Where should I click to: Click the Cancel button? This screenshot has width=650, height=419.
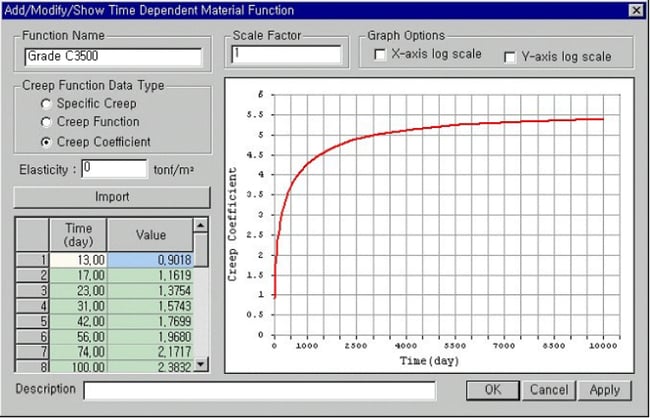point(549,390)
